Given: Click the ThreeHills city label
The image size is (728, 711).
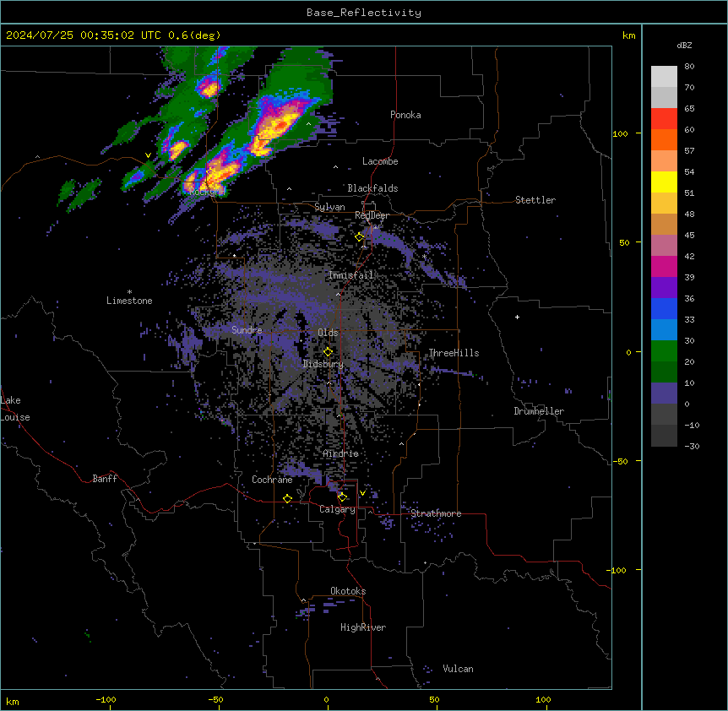Looking at the screenshot, I should point(454,353).
